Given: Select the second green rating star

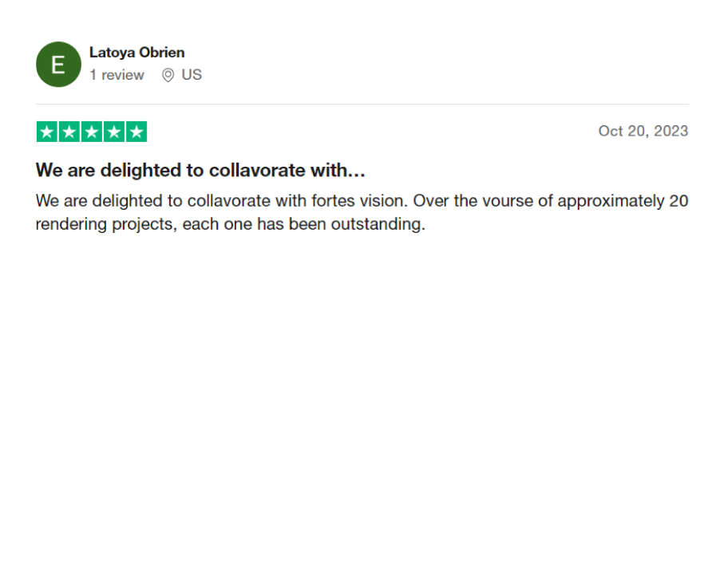Looking at the screenshot, I should click(69, 132).
